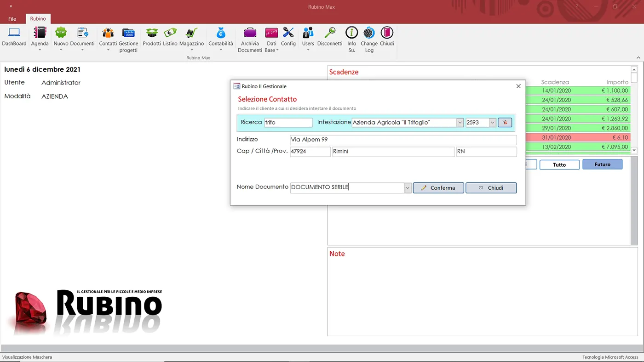Expand the Magazzino dropdown arrow
The width and height of the screenshot is (644, 362).
pos(191,50)
